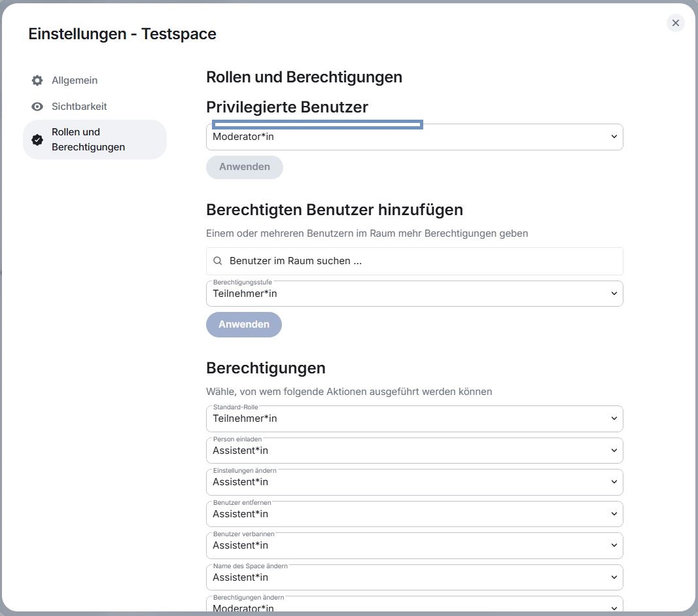Screen dimensions: 698x616
Task: Expand the Name des Space ändern dropdown
Action: tap(415, 577)
